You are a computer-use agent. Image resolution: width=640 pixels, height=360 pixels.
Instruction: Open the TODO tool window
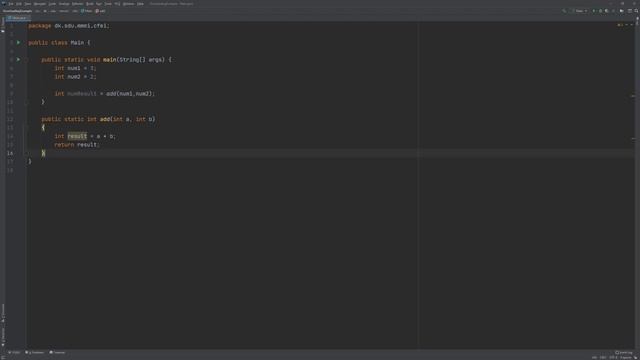tap(14, 352)
